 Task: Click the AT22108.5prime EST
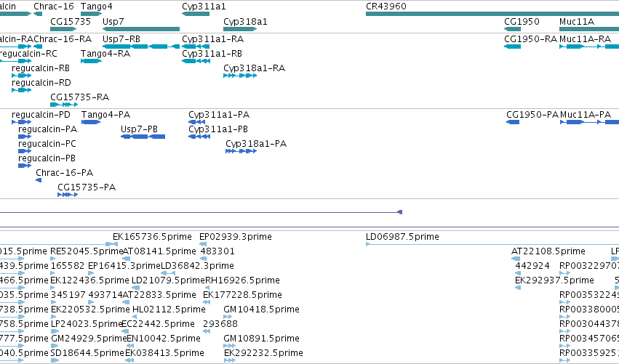coord(516,259)
